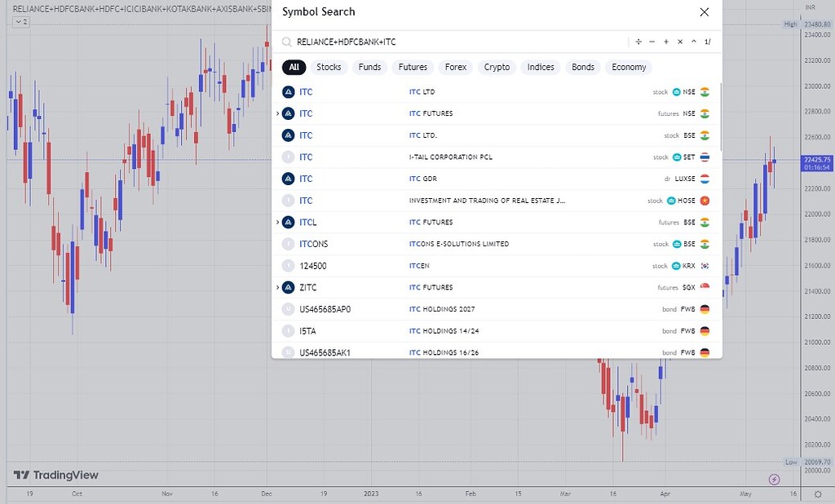Filter results by Futures
This screenshot has height=504, width=835.
[413, 67]
